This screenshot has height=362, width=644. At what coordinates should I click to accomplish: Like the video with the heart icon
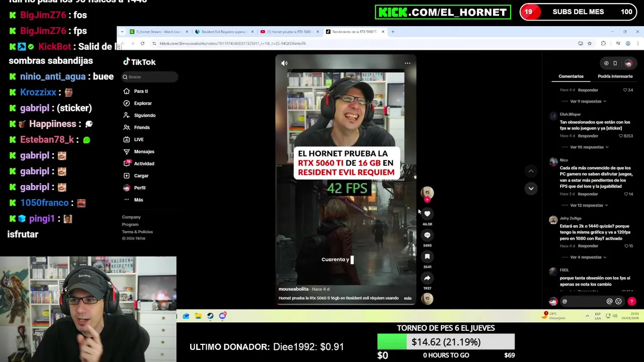[427, 214]
